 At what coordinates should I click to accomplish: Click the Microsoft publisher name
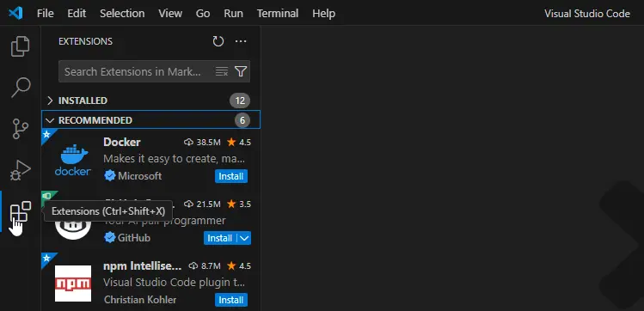[139, 176]
